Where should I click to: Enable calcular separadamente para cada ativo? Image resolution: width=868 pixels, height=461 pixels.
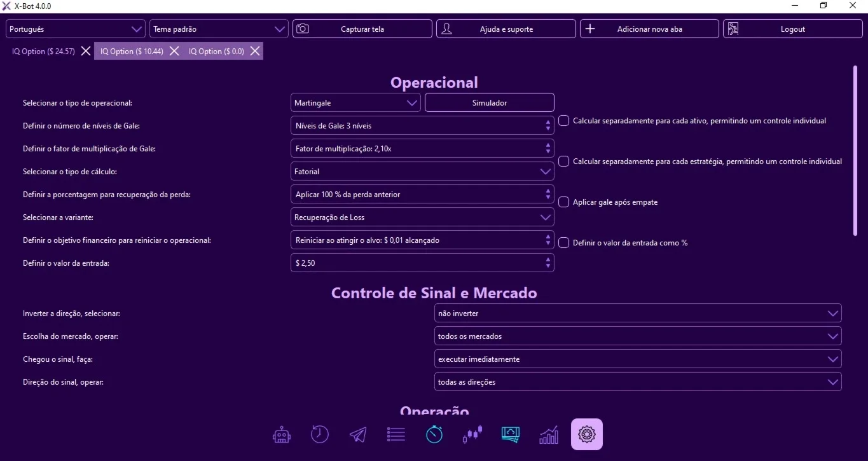point(563,120)
